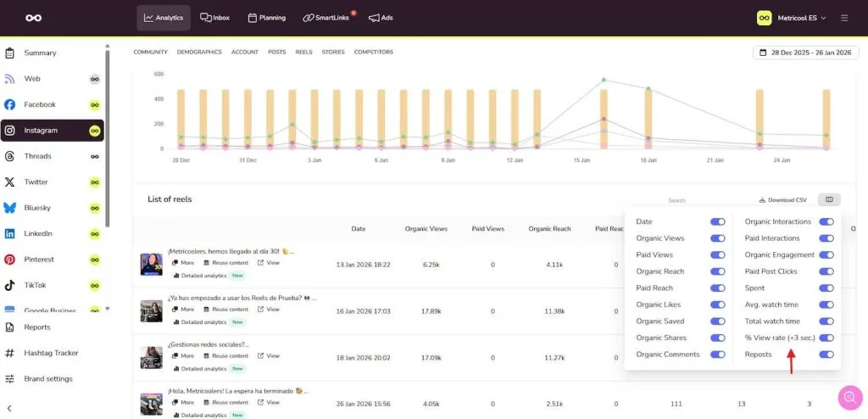Open Facebook from the sidebar
This screenshot has width=868, height=419.
pyautogui.click(x=40, y=104)
